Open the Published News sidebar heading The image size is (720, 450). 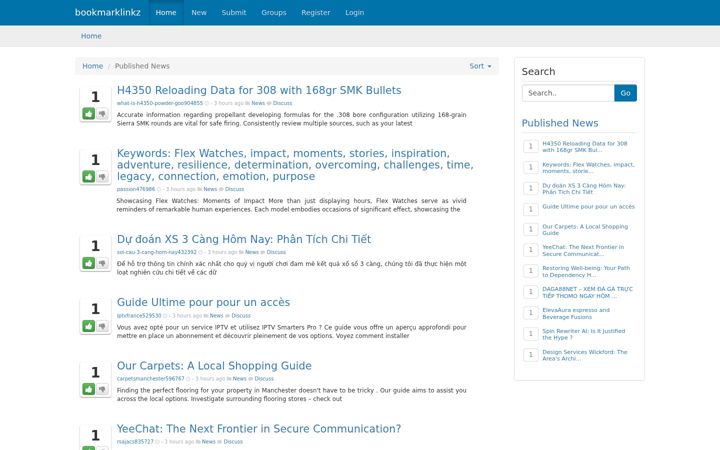(x=560, y=123)
